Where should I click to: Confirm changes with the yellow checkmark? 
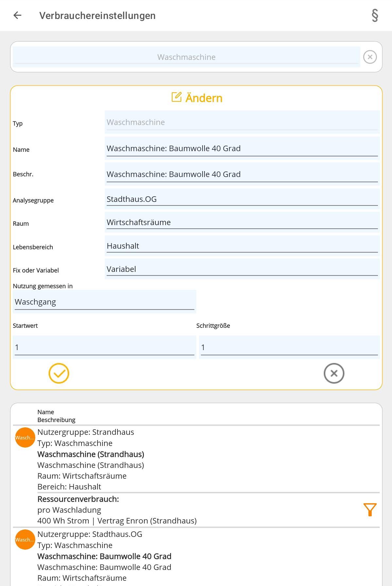tap(59, 373)
